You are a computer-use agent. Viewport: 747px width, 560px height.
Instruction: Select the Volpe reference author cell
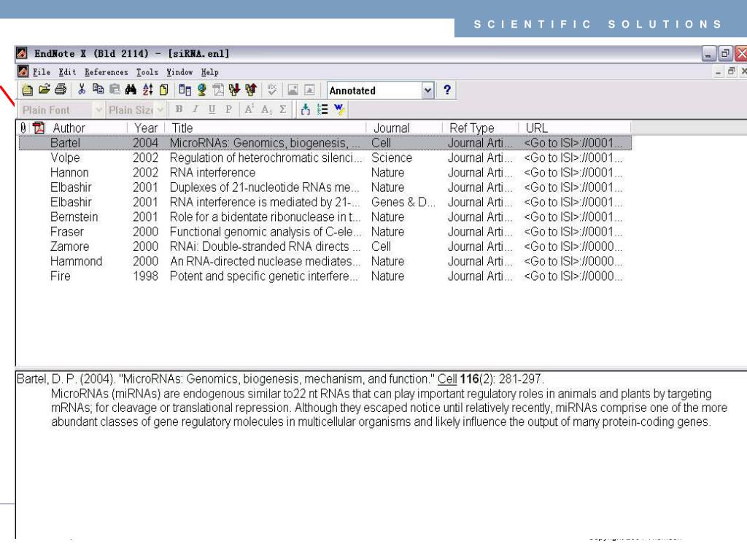point(65,157)
